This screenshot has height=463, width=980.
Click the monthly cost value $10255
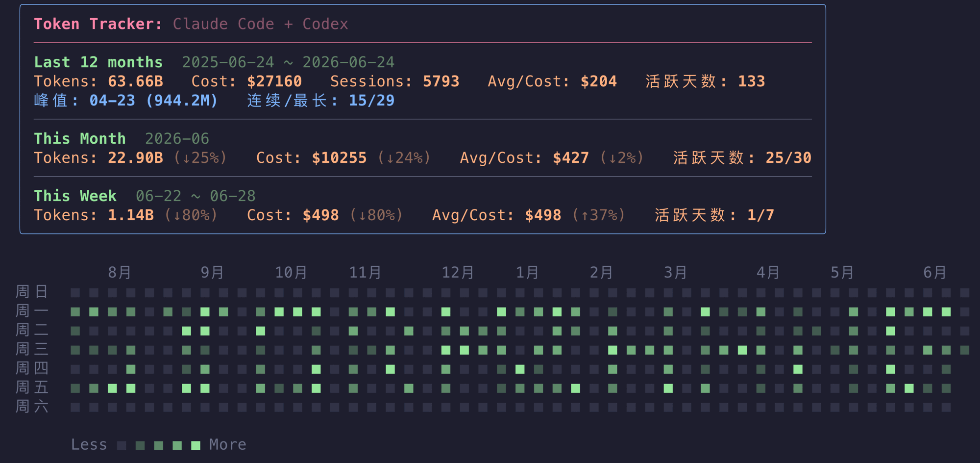[339, 158]
